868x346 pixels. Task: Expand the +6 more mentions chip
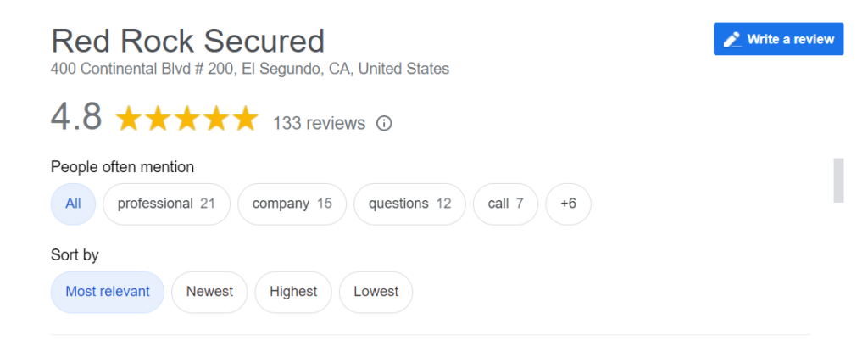(x=568, y=204)
